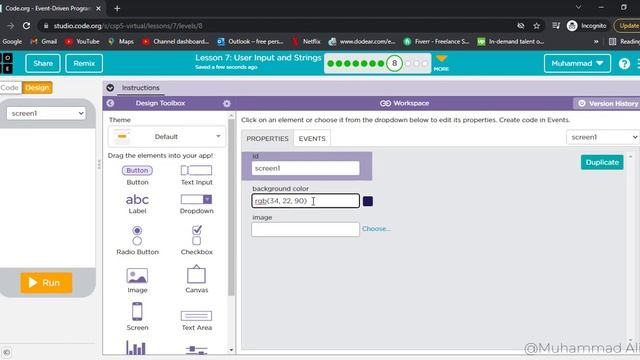Duplicate the screen1 element
Image resolution: width=640 pixels, height=360 pixels.
[602, 162]
